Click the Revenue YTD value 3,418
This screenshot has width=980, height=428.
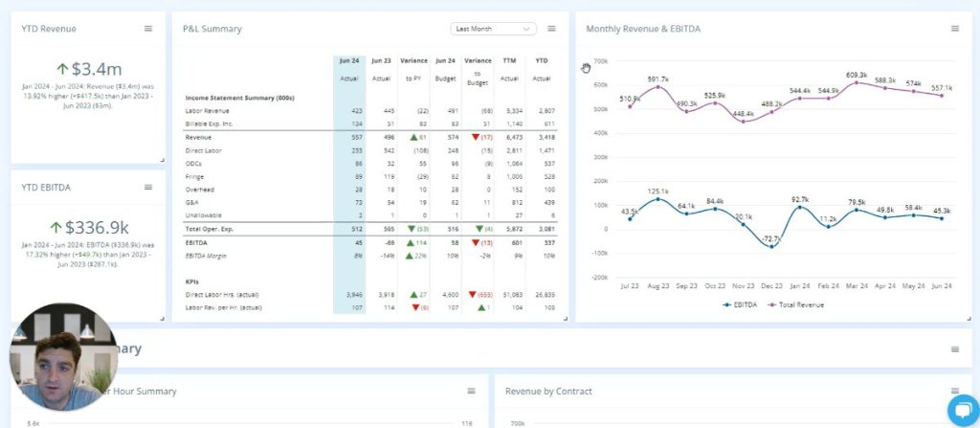[x=546, y=137]
